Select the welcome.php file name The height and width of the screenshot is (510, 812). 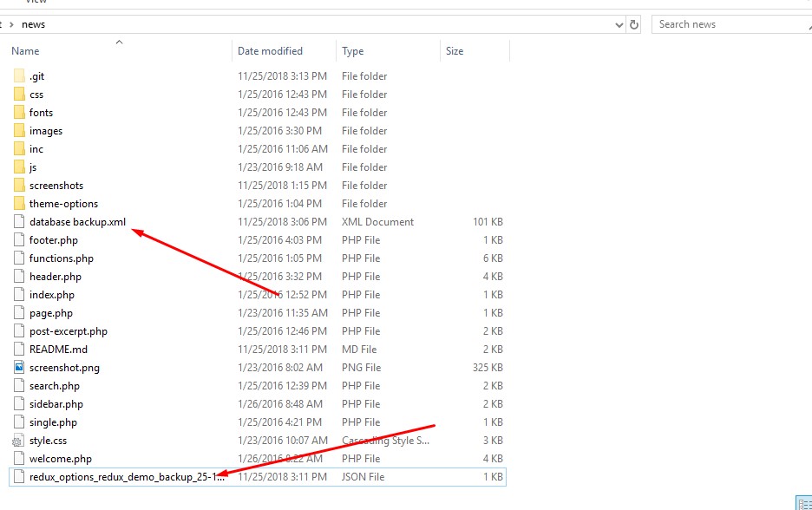point(61,459)
